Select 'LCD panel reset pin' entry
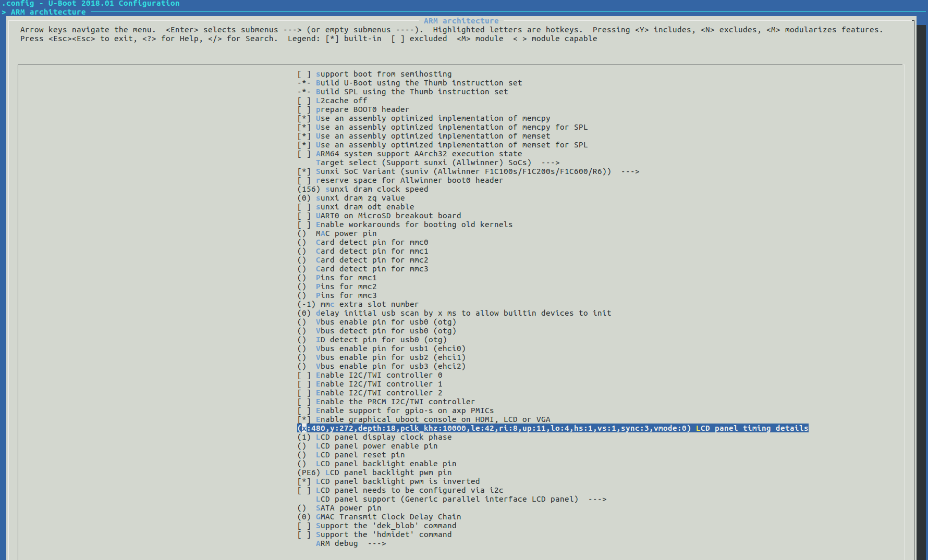Screen dimensions: 928x560 351,455
